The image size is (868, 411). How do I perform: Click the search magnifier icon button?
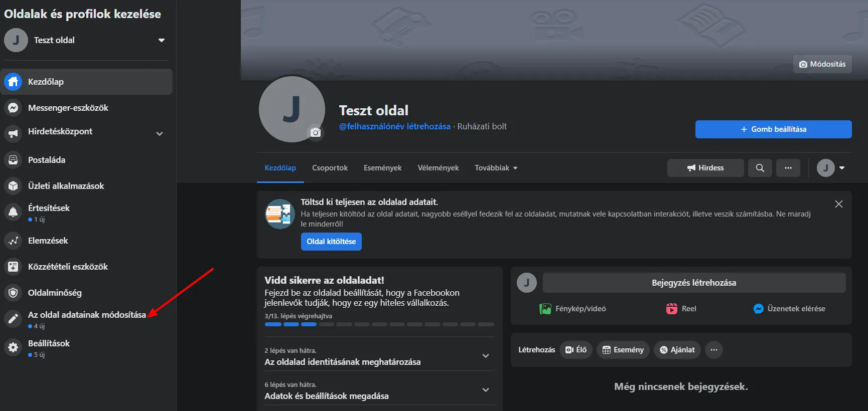760,168
